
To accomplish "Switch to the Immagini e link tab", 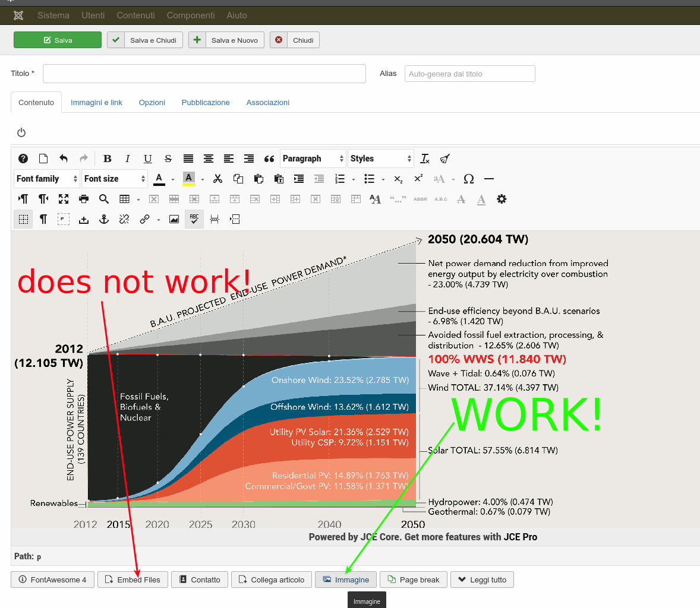I will click(x=96, y=102).
